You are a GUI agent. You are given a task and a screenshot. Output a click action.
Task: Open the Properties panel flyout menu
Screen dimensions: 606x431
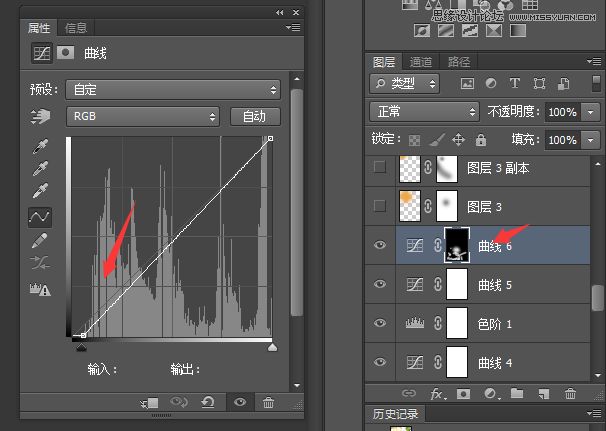pyautogui.click(x=293, y=27)
